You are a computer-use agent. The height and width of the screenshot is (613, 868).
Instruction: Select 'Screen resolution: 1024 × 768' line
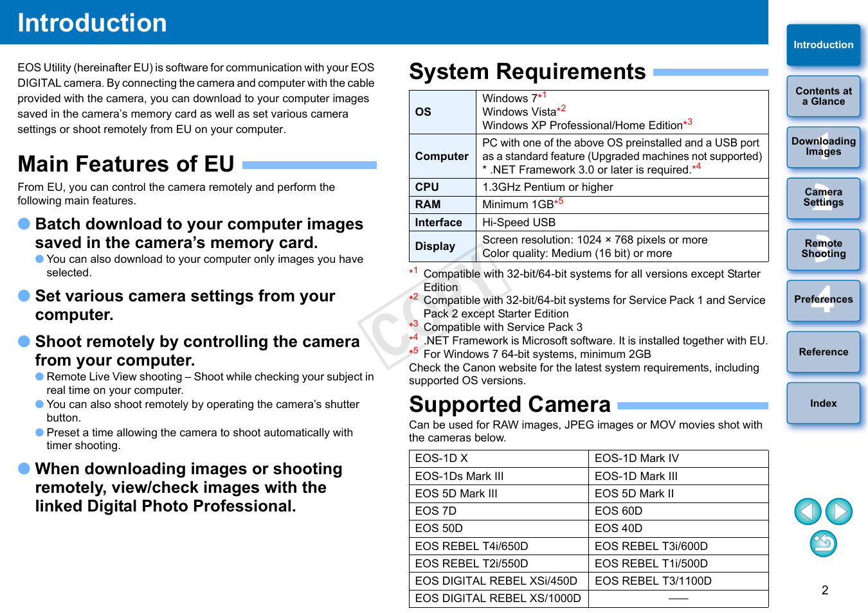[x=595, y=240]
